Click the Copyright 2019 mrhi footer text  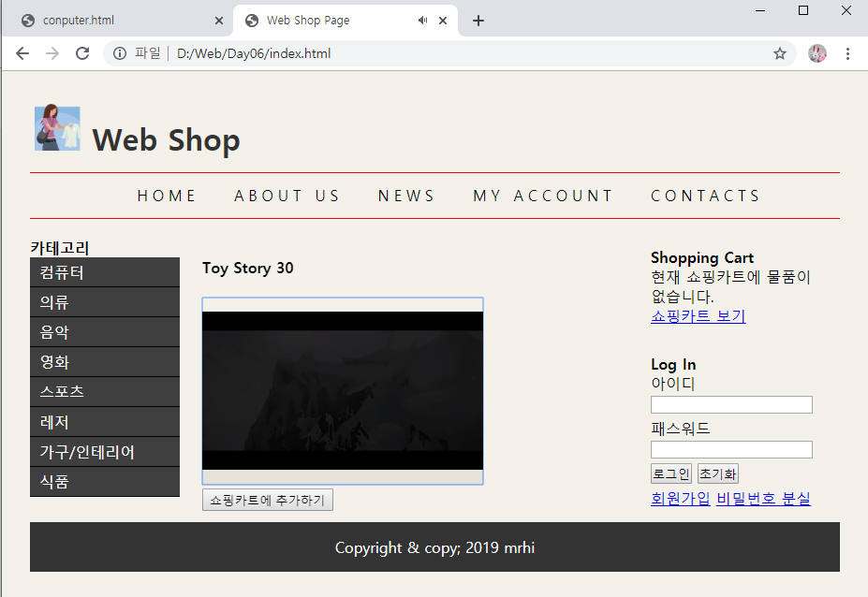434,547
